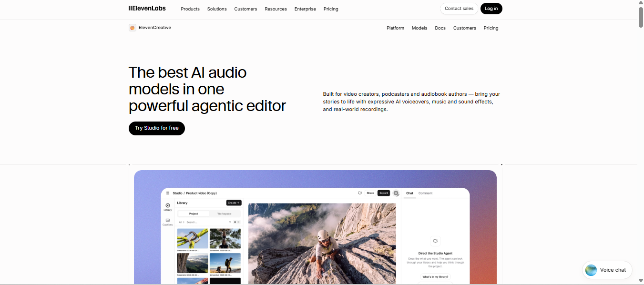644x285 pixels.
Task: Switch Library to grid view icon
Action: pyautogui.click(x=235, y=222)
